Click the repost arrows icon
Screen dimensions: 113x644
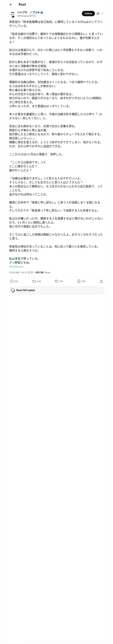[x=34, y=281]
